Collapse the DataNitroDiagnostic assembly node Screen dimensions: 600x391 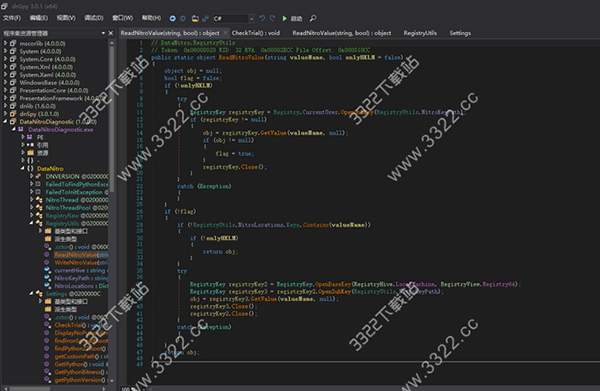pos(5,122)
